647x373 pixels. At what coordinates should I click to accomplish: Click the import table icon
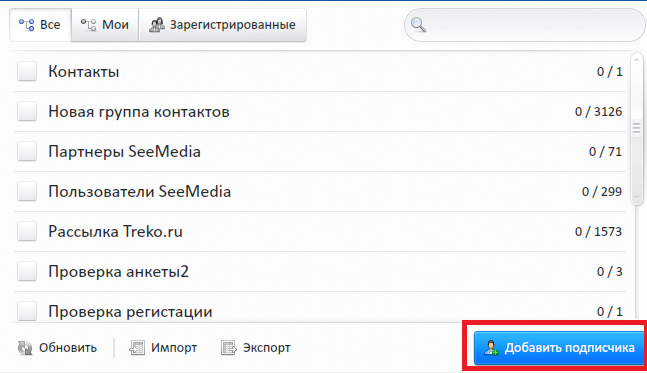click(x=137, y=348)
